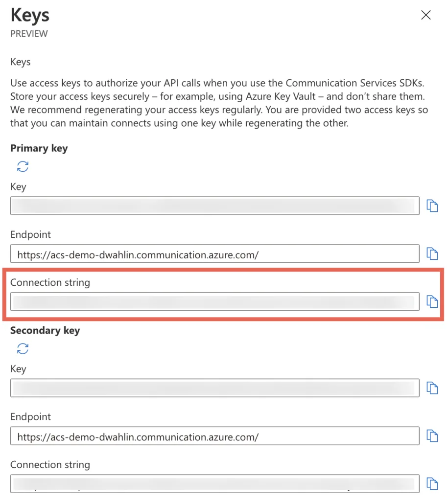Click the Keys panel title
This screenshot has width=448, height=501.
[x=30, y=15]
